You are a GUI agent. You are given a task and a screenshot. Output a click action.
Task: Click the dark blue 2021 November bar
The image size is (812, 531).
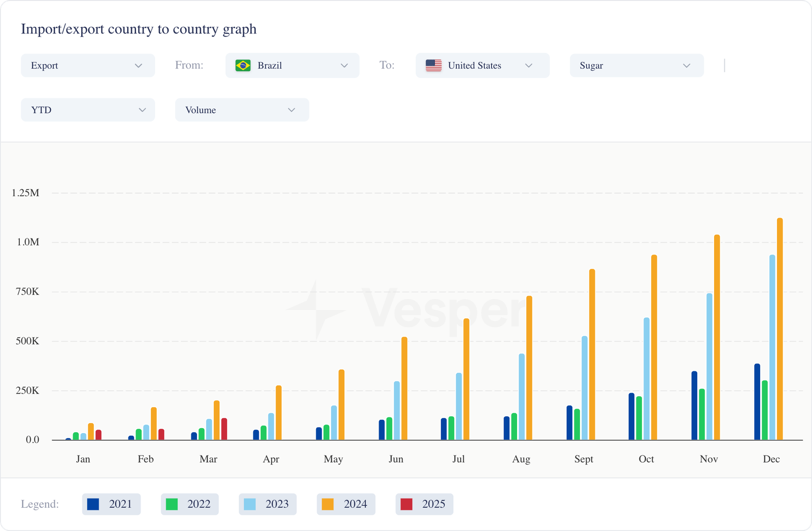click(694, 406)
